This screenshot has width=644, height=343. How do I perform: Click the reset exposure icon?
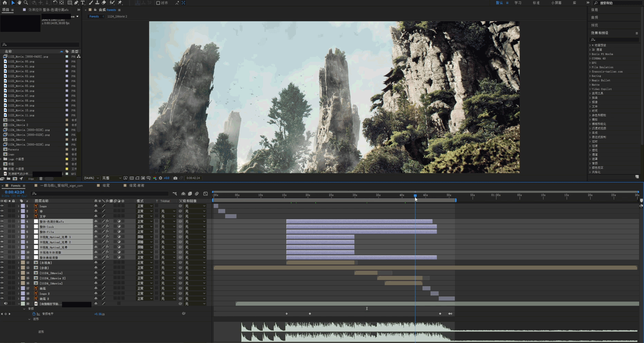(160, 178)
